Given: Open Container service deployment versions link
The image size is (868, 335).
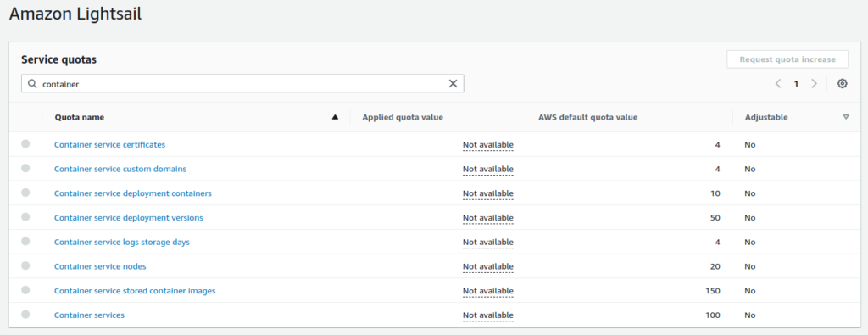Looking at the screenshot, I should tap(129, 218).
